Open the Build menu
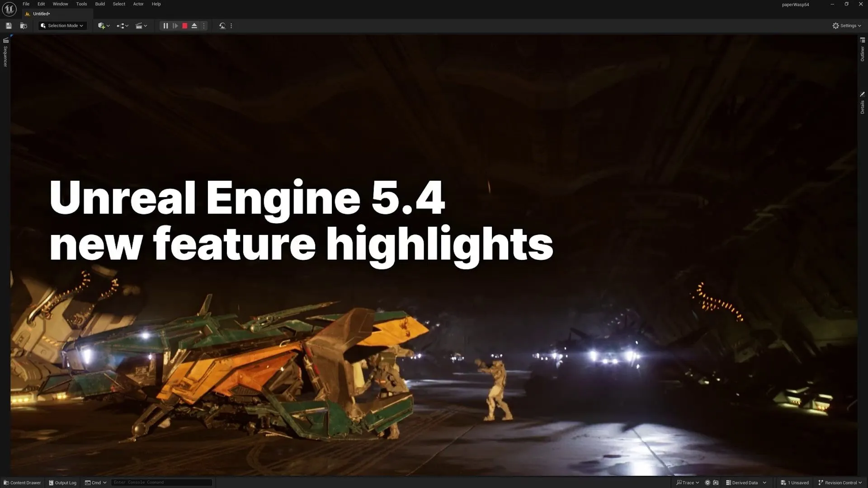This screenshot has width=868, height=488. 100,4
